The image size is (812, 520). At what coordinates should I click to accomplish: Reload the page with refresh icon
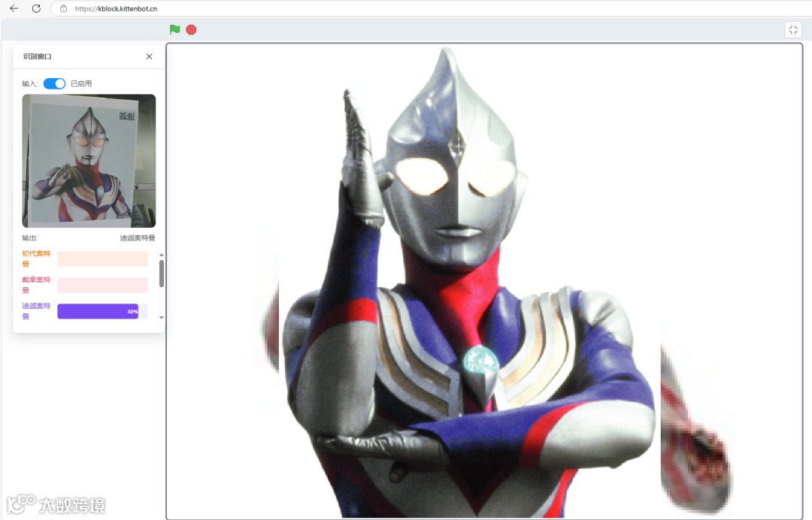[36, 8]
